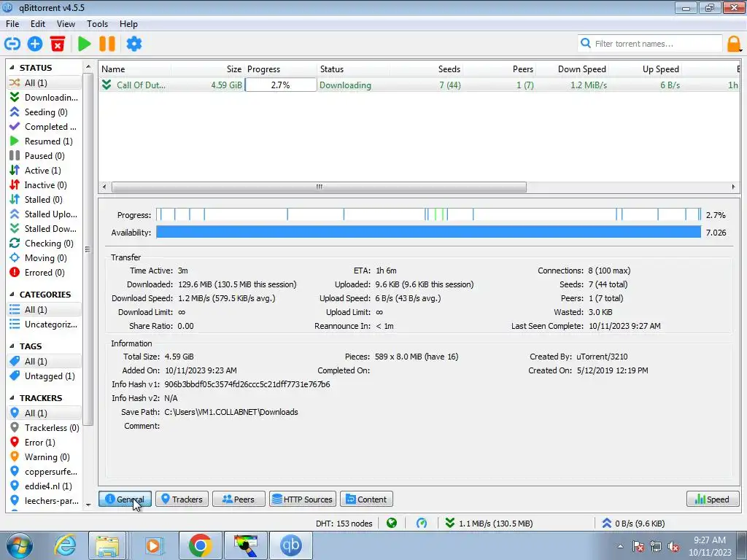Select the Stalled (0) filter
The image size is (747, 560).
point(44,200)
